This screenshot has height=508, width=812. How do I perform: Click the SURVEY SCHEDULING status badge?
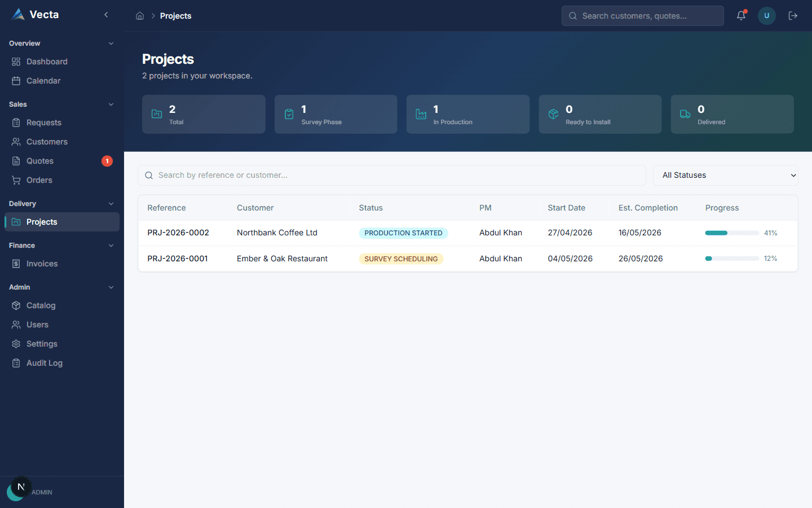(x=401, y=259)
